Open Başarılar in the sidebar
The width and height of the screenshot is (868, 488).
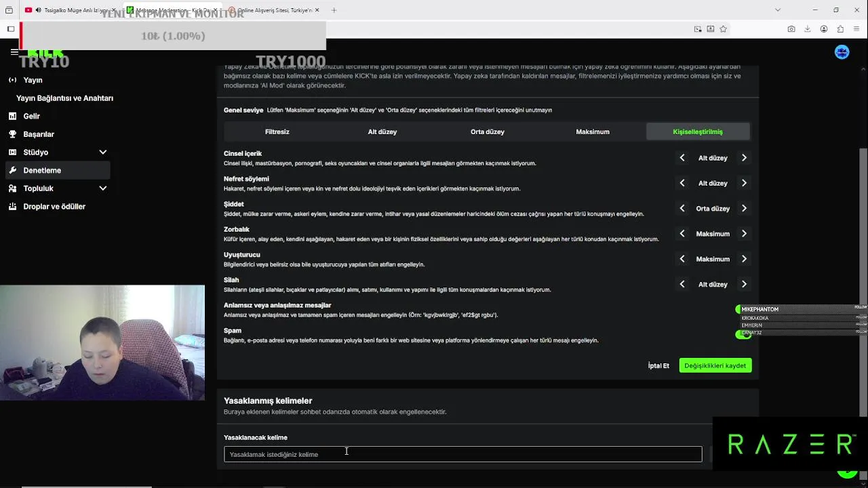(x=39, y=134)
